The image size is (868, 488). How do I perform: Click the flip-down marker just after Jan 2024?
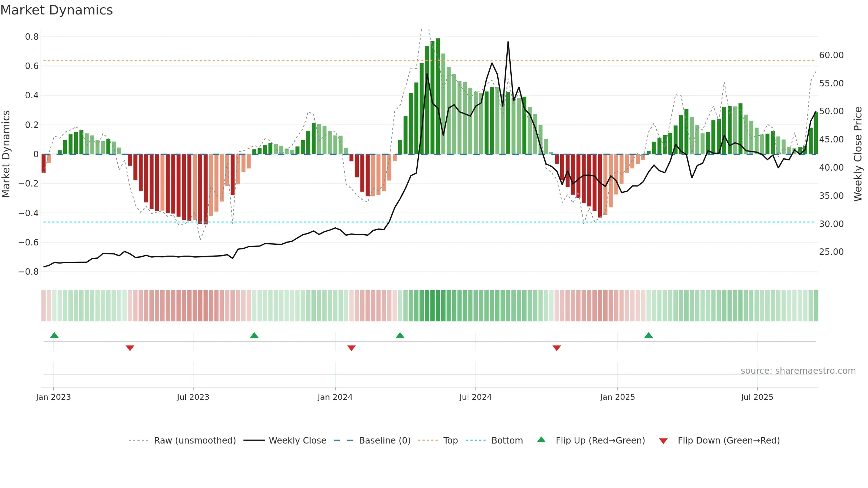352,348
